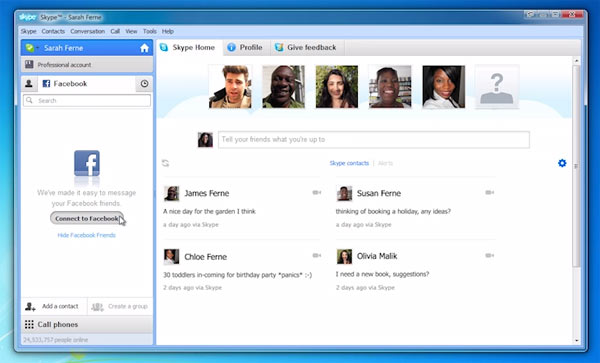
Task: Open the Skype menu
Action: 28,31
